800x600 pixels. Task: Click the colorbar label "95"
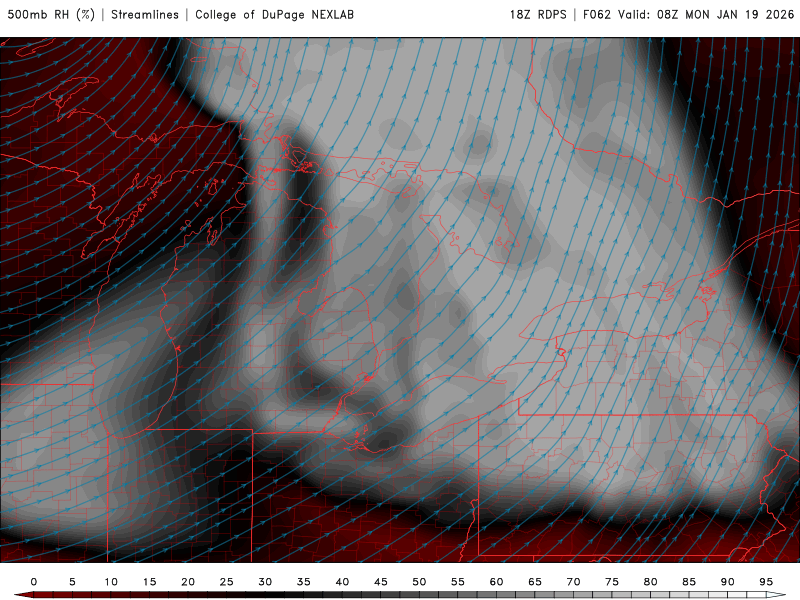(766, 582)
